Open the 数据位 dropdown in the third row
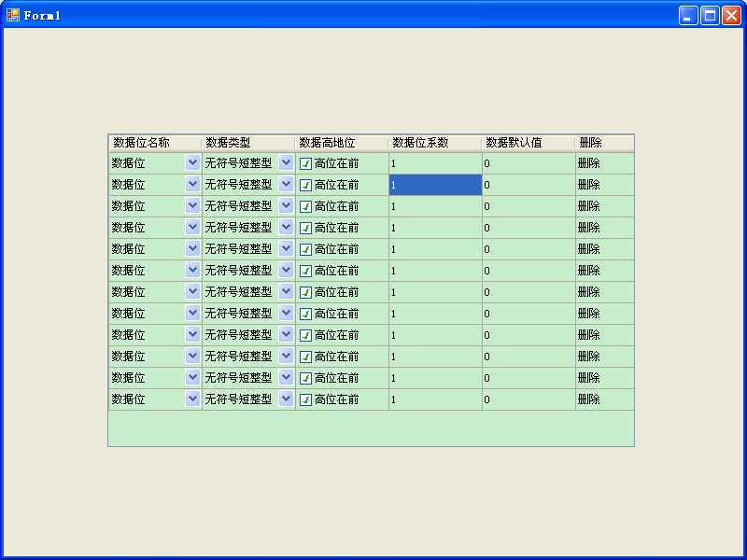This screenshot has height=560, width=747. coord(192,205)
